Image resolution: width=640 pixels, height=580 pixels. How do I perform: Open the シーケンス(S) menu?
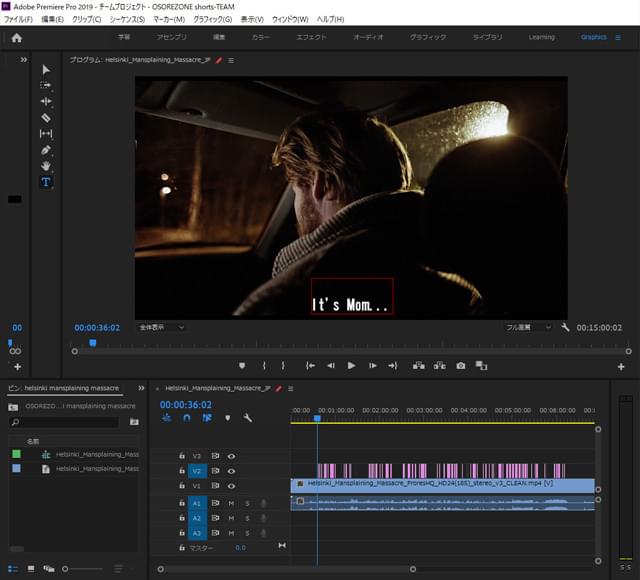(126, 19)
